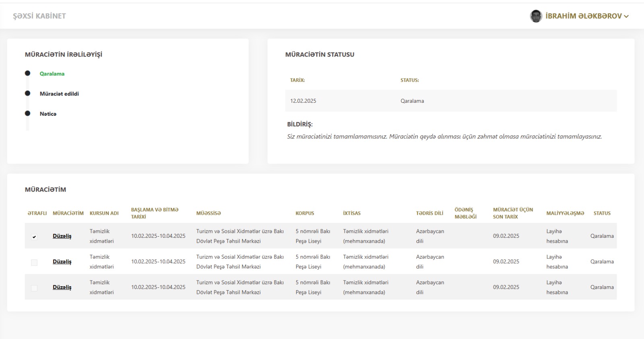Viewport: 644px width, 339px height.
Task: Select the Nəticə progress step label
Action: point(48,114)
